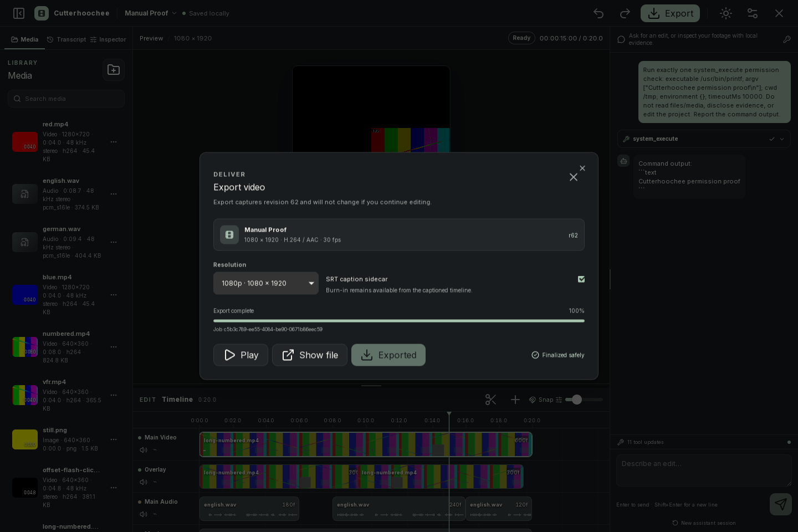Image resolution: width=798 pixels, height=532 pixels.
Task: Open options menu for numbered.mp4
Action: (114, 347)
